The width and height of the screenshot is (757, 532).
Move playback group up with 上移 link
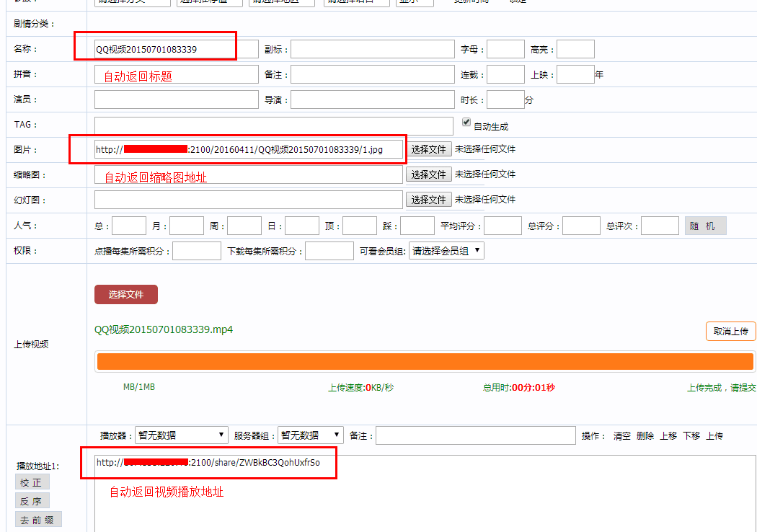(x=668, y=436)
